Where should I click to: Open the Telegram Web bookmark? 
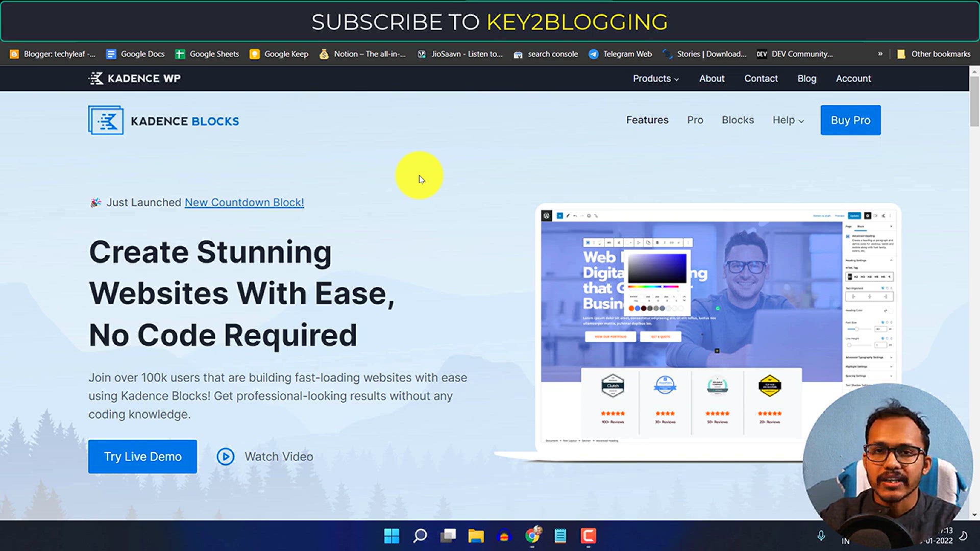coord(620,54)
